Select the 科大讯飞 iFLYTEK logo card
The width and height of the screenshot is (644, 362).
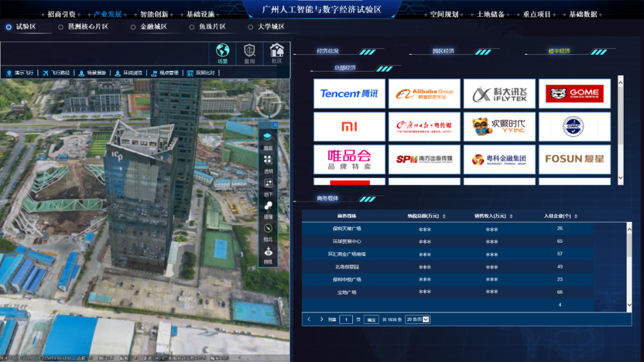click(x=500, y=94)
